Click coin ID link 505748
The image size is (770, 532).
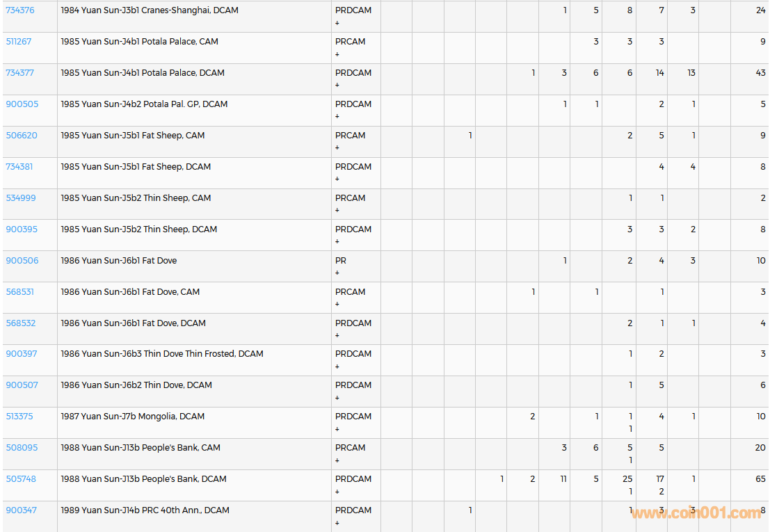click(21, 479)
